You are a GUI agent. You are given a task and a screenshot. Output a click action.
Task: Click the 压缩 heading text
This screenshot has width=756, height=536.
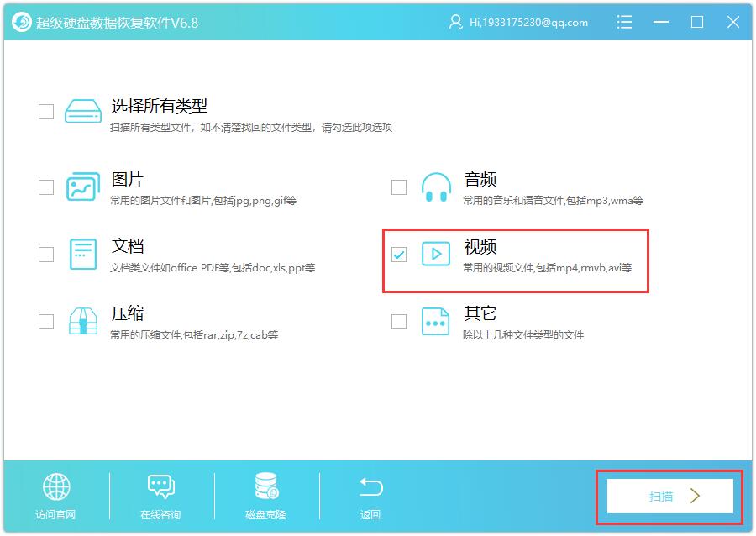click(128, 313)
